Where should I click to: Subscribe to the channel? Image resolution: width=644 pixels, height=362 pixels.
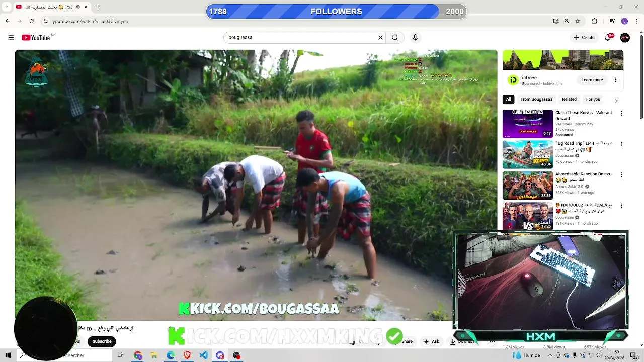(x=102, y=341)
